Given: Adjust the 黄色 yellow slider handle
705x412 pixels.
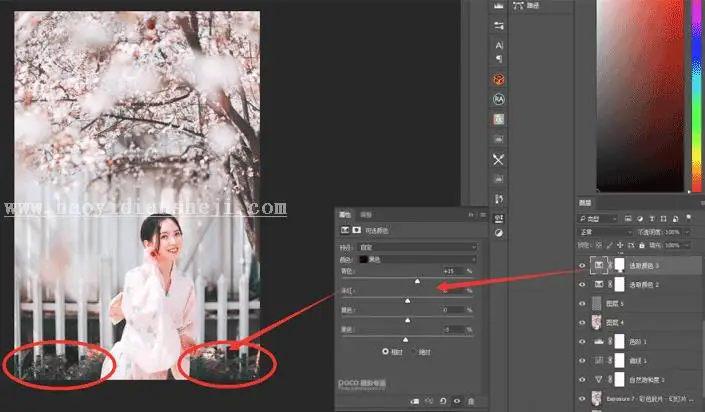Looking at the screenshot, I should [407, 320].
